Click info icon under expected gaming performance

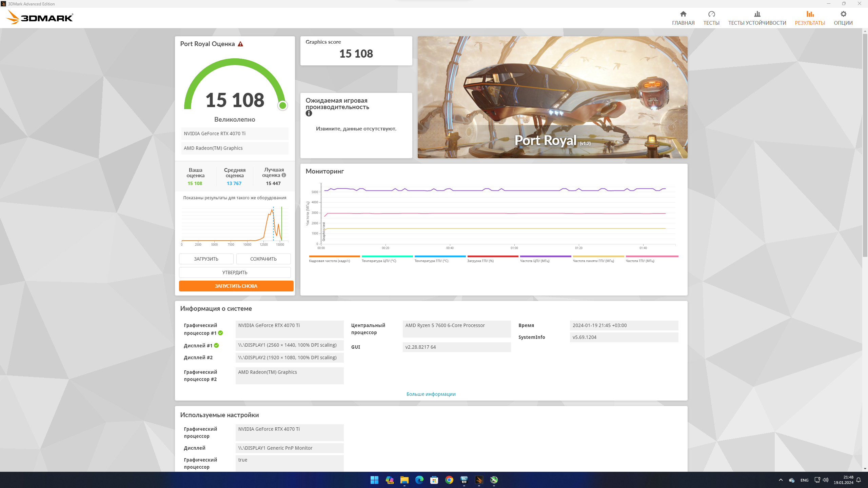click(x=309, y=114)
